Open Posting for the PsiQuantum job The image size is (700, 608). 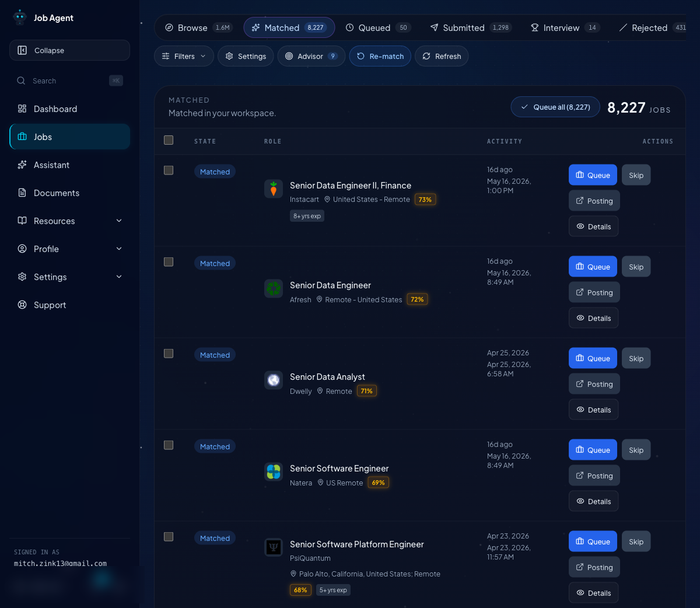(x=594, y=567)
